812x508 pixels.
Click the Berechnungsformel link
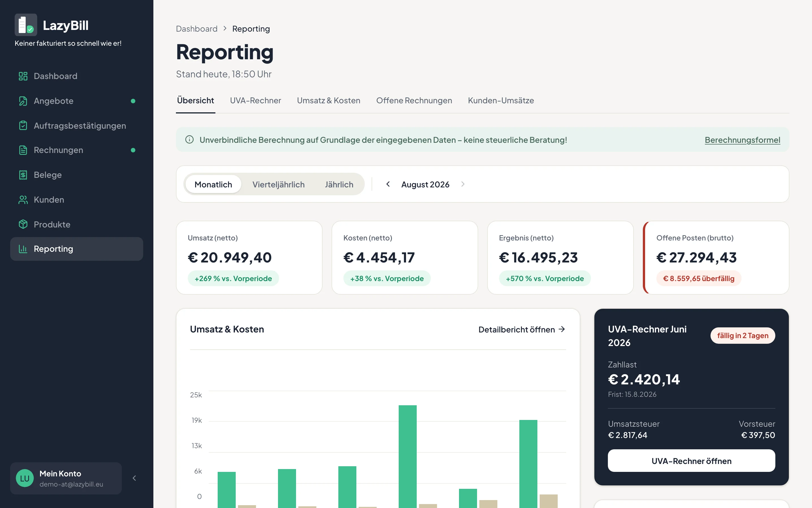[742, 140]
